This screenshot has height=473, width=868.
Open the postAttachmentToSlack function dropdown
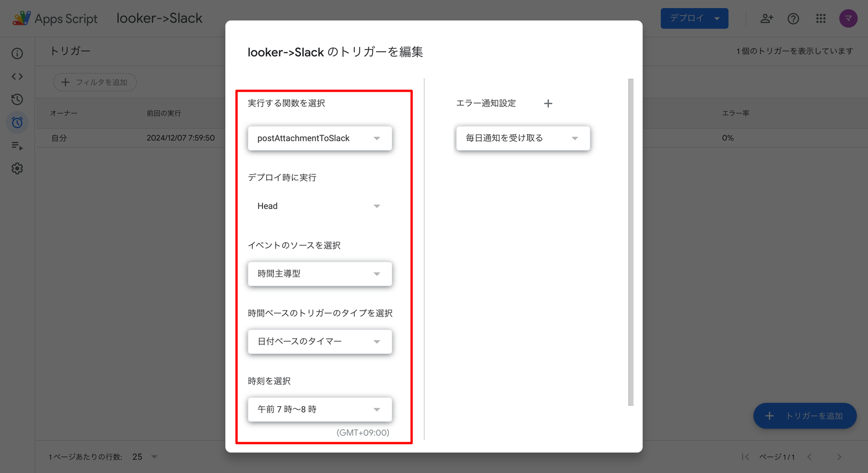pos(320,138)
